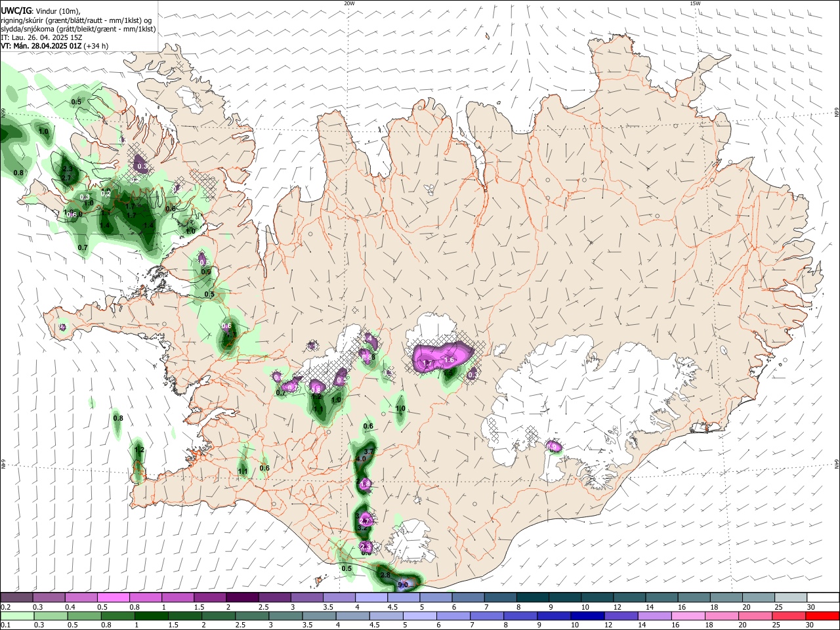840x630 pixels.
Task: Select the light grey snow swatch starting at 25
Action: [790, 597]
